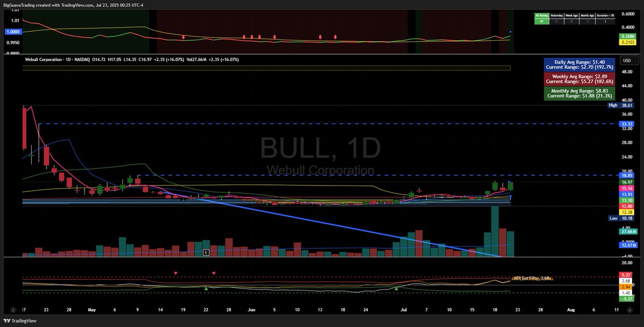
Task: Click the earnings E marker on the volume bars
Action: [206, 251]
